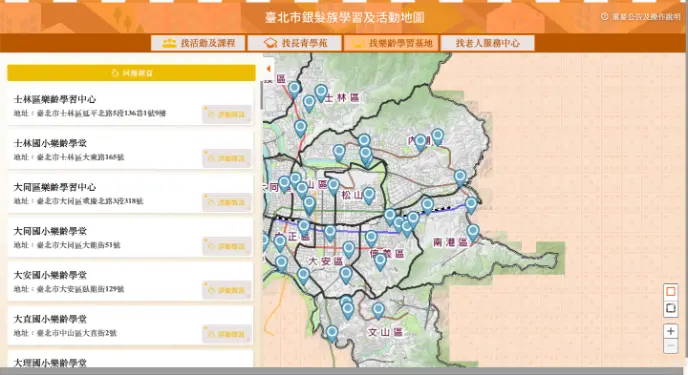Click marker directly above 文山區 label

378,310
